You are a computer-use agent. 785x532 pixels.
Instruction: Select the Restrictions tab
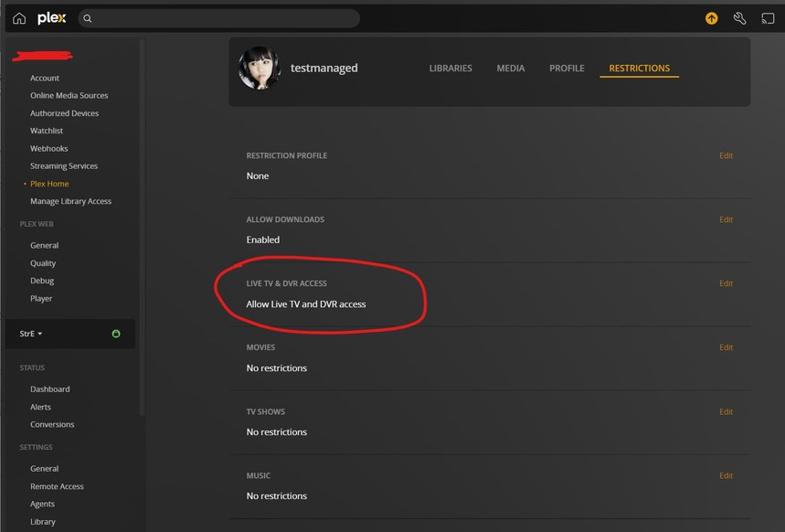640,69
